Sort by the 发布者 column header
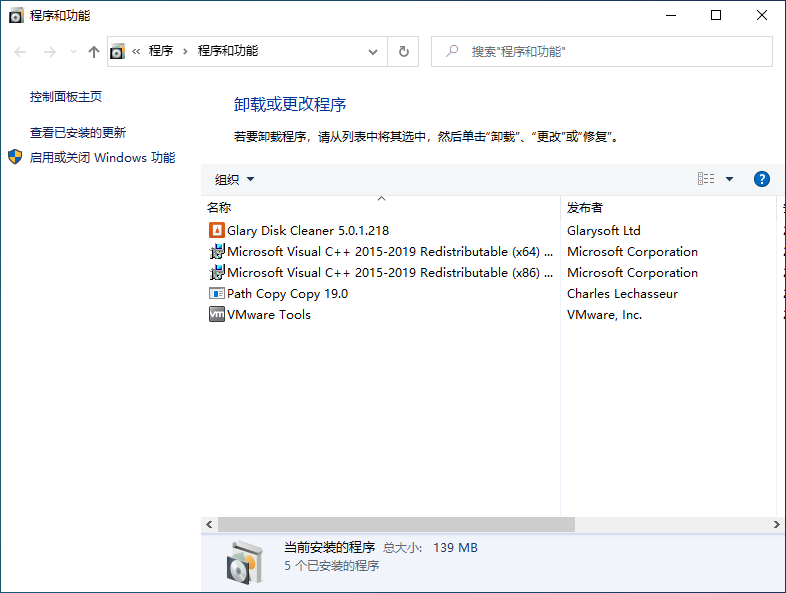This screenshot has width=786, height=593. pyautogui.click(x=669, y=208)
